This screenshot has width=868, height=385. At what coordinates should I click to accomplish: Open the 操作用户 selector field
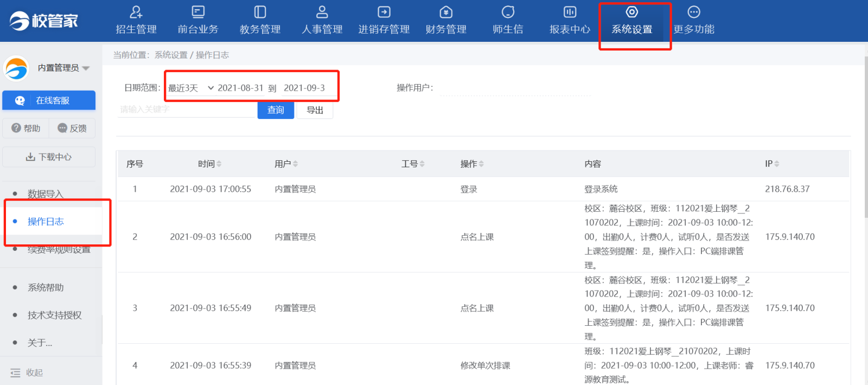(x=515, y=88)
